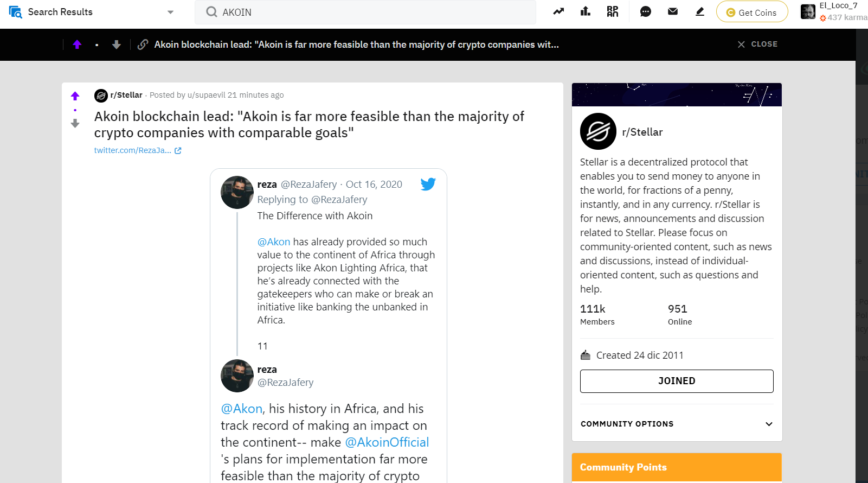
Task: Click the Twitter bird icon in the tweet
Action: point(428,184)
